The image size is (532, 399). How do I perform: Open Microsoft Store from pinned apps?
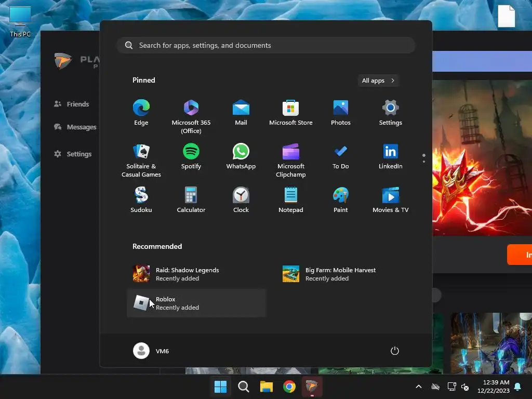[291, 113]
